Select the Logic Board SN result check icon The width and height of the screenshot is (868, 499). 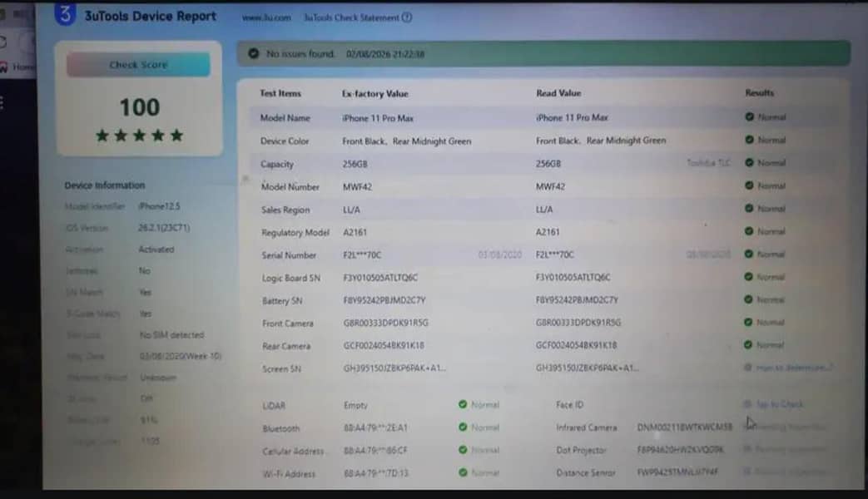tap(748, 277)
